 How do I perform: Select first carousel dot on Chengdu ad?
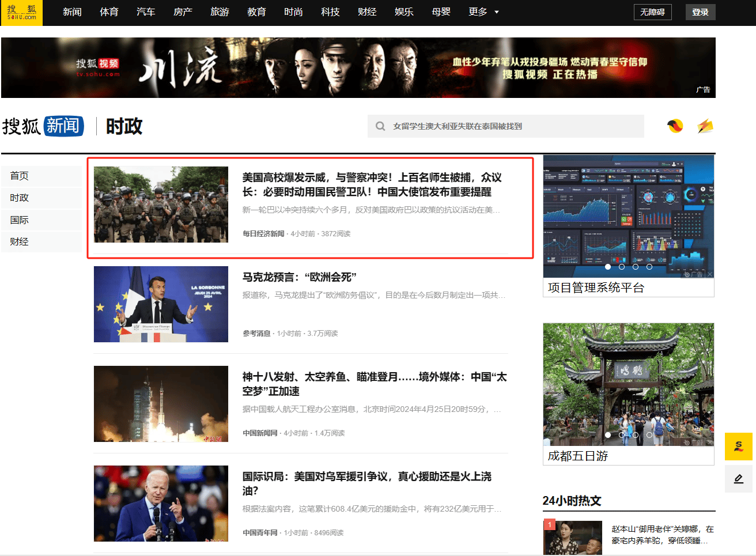pos(608,435)
